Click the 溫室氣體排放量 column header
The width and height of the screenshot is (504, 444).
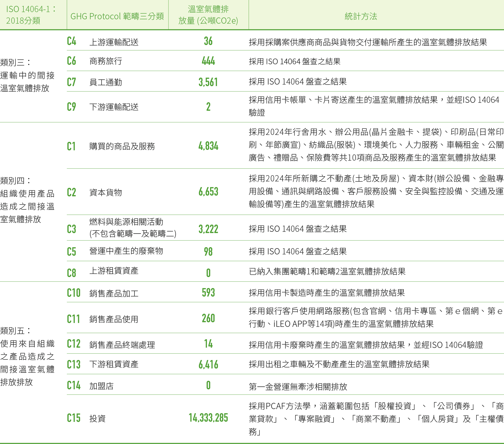pos(208,15)
